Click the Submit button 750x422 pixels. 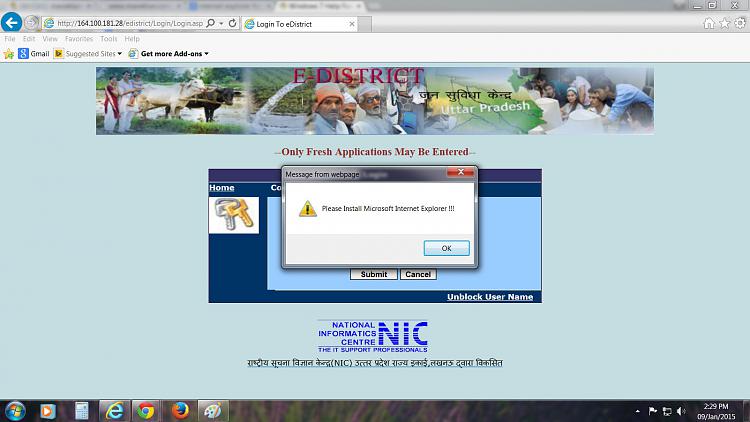tap(374, 274)
